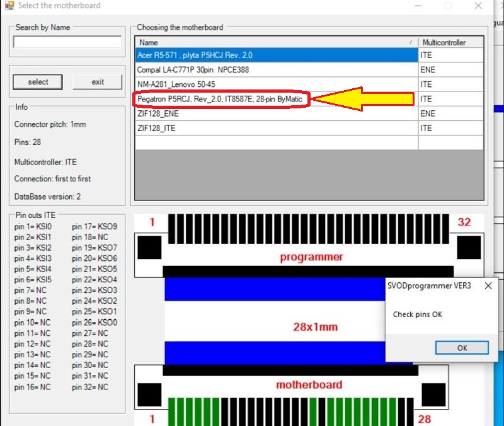Focus the Search by Name field
This screenshot has height=426, width=504.
[x=67, y=42]
